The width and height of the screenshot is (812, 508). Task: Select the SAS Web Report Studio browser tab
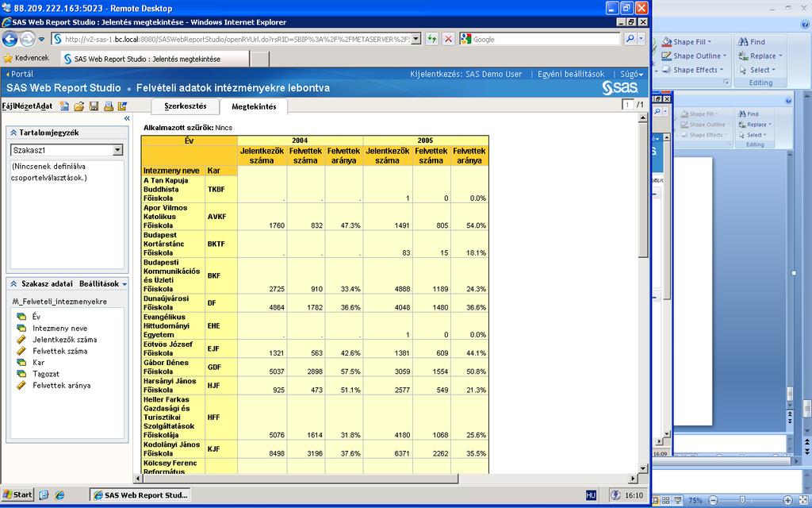155,59
